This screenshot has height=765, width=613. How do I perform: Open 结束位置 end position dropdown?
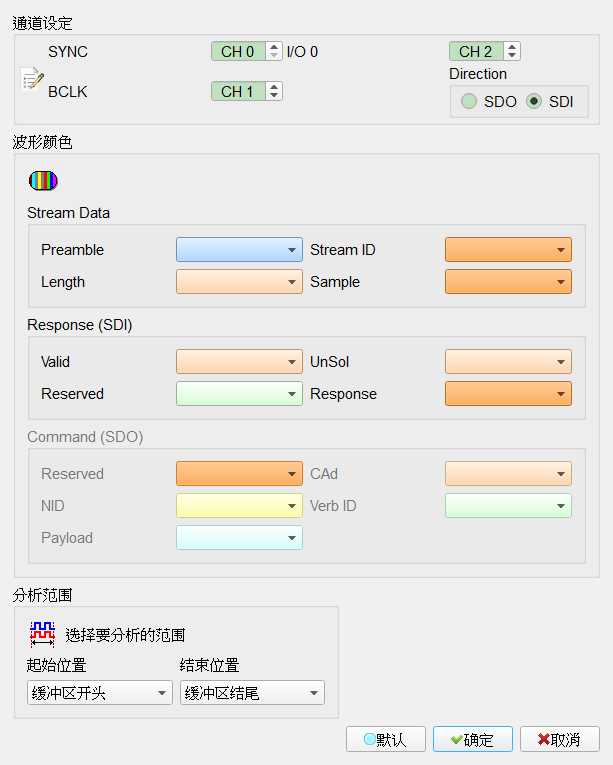click(252, 693)
